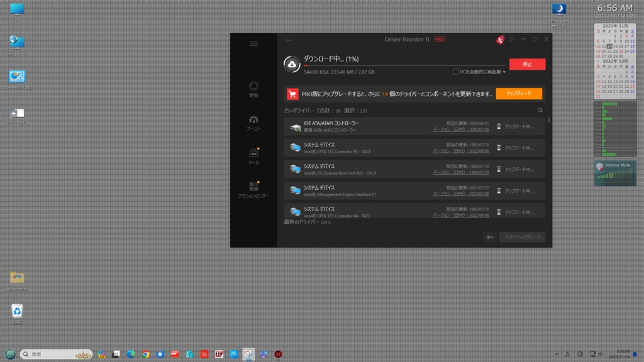This screenshot has width=644, height=362.
Task: Open the red Driver Booster taskbar icon
Action: tap(278, 354)
